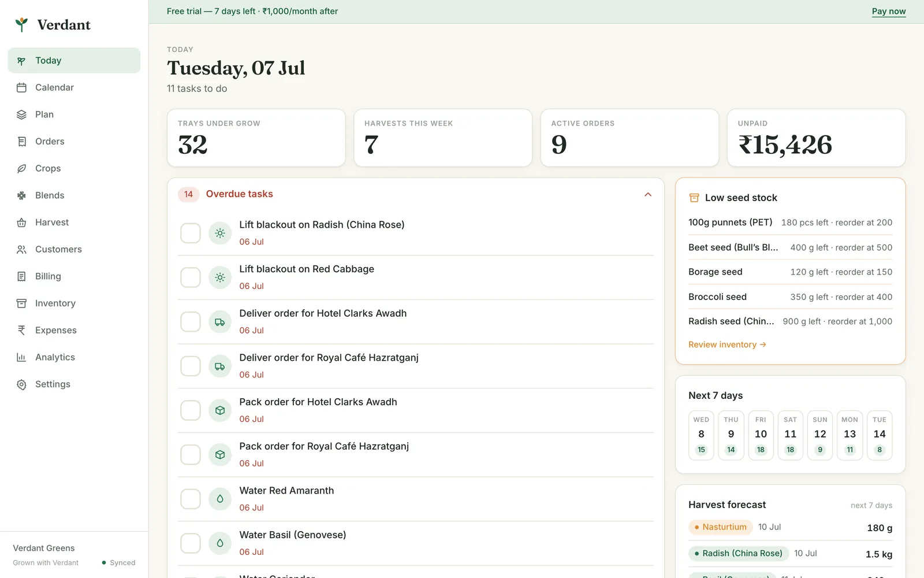The image size is (924, 578).
Task: Mark Deliver order for Royal Café Hazratganj done
Action: coord(191,366)
